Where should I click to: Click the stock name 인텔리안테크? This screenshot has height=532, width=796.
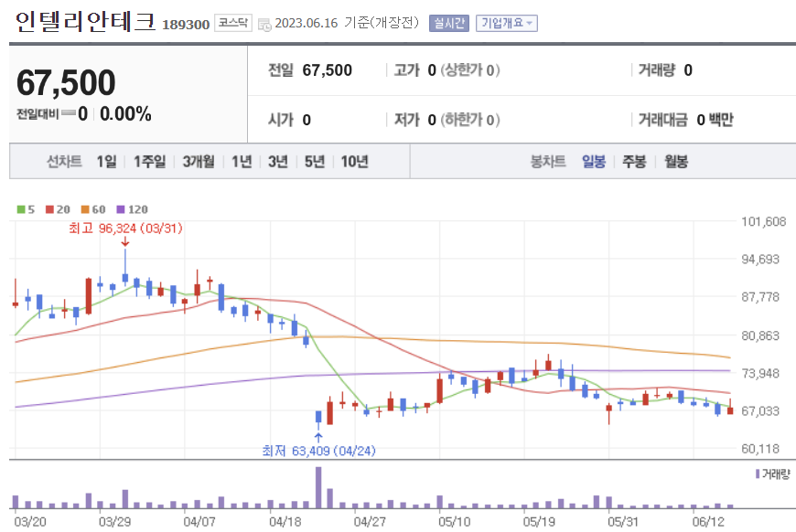coord(85,22)
